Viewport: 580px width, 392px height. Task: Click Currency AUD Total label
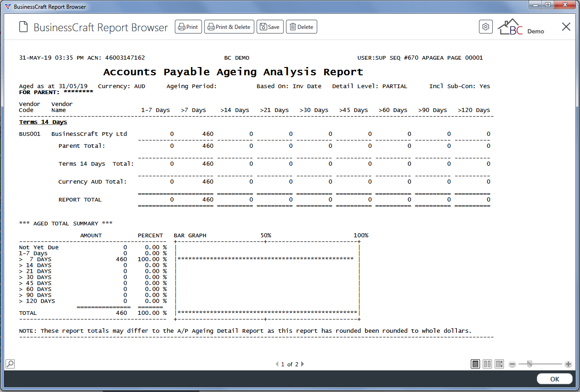(92, 182)
